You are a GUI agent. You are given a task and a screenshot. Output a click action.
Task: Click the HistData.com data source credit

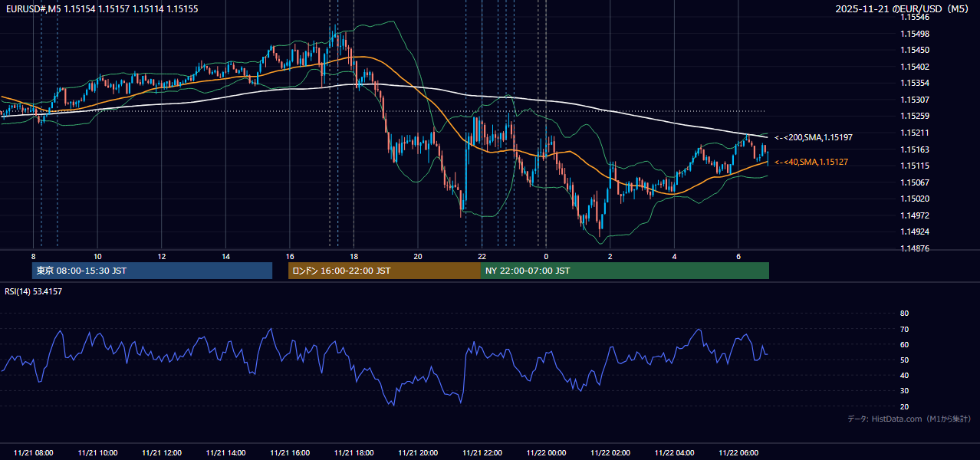click(909, 419)
